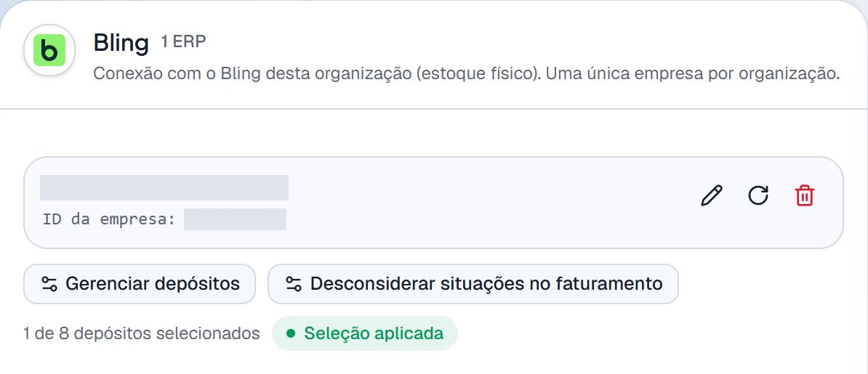Image resolution: width=868 pixels, height=374 pixels.
Task: Edit the Bling company connection with pencil icon
Action: (x=712, y=196)
